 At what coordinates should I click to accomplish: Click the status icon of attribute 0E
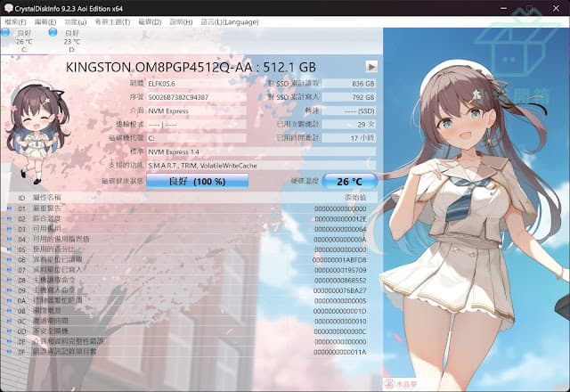pos(9,341)
